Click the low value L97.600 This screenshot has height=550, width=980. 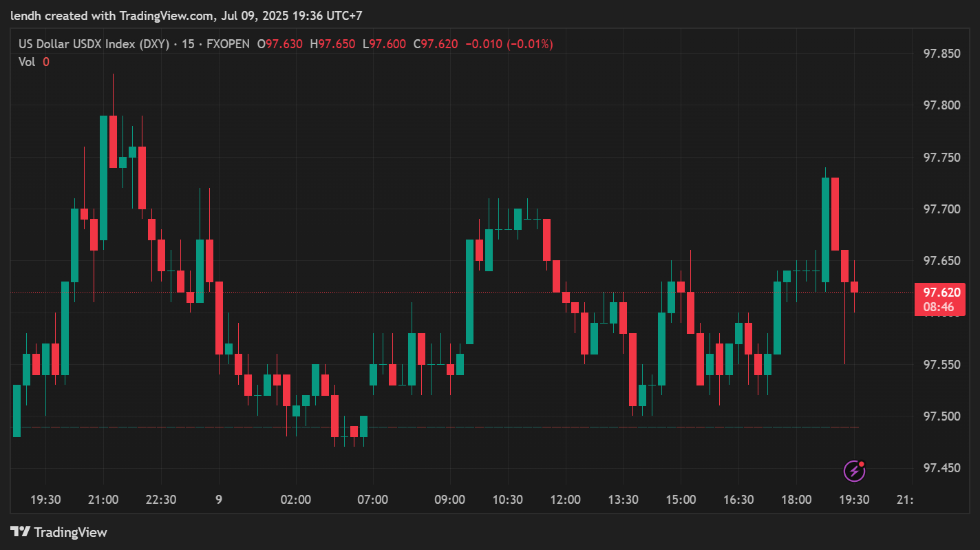(x=384, y=44)
